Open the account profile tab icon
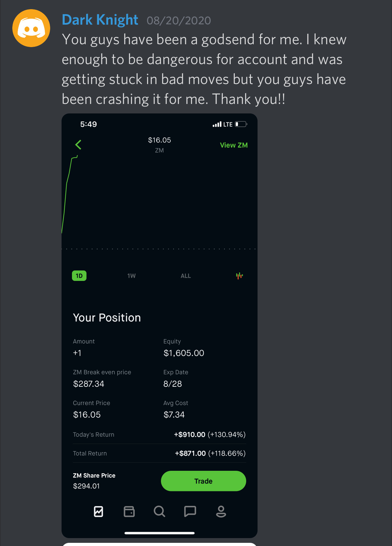392x546 pixels. coord(221,511)
